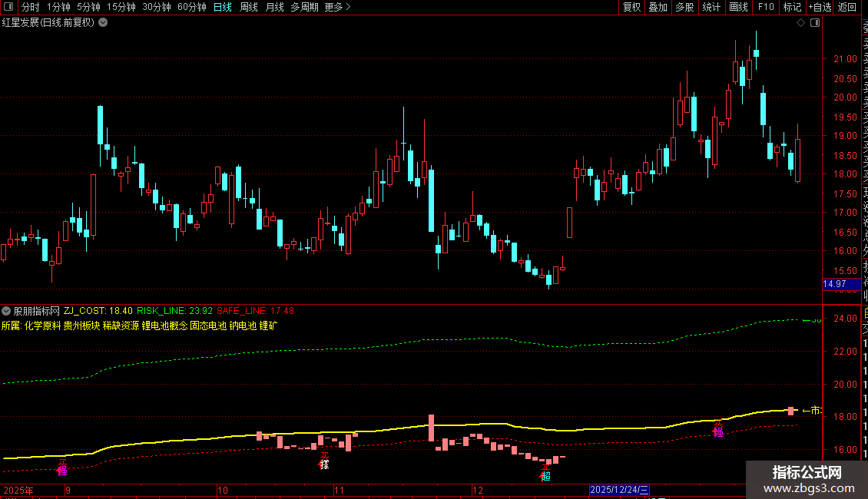This screenshot has width=868, height=499.
Task: Click the ZJ_COST: 18.40 value
Action: 98,311
